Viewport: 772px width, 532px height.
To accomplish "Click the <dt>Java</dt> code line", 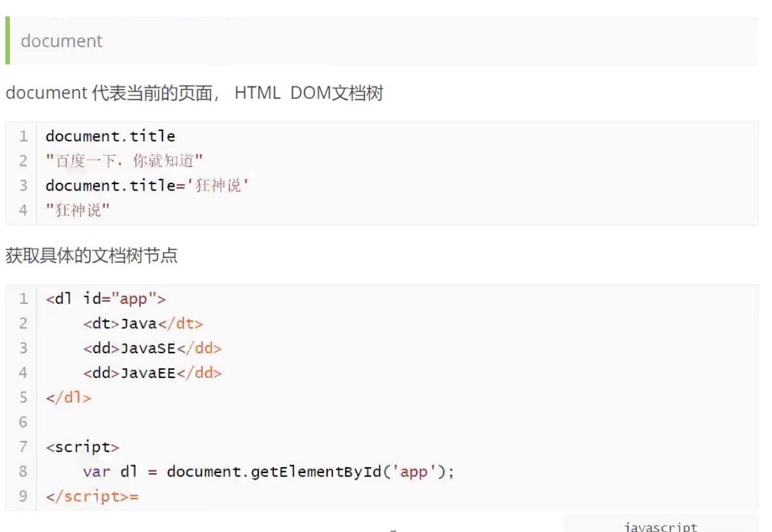I will [x=143, y=324].
